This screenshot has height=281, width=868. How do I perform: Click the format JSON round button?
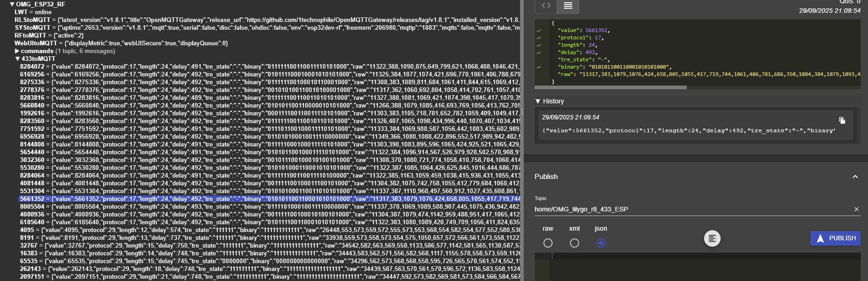click(x=712, y=238)
